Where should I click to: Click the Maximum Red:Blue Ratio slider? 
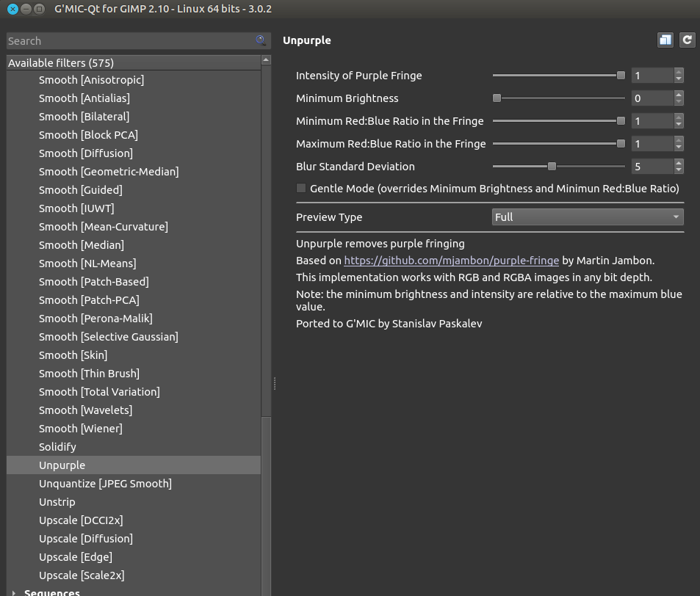click(x=558, y=144)
